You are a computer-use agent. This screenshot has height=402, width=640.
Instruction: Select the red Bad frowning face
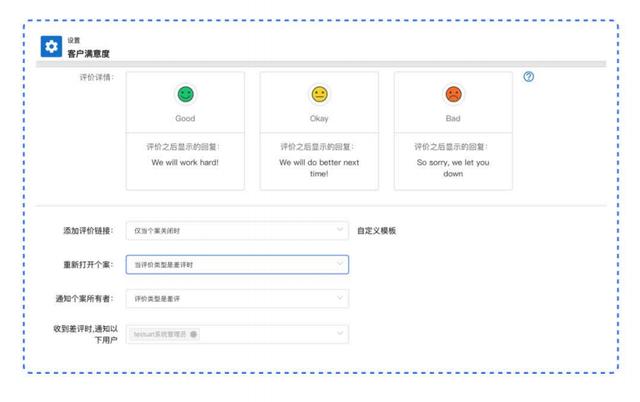point(453,94)
